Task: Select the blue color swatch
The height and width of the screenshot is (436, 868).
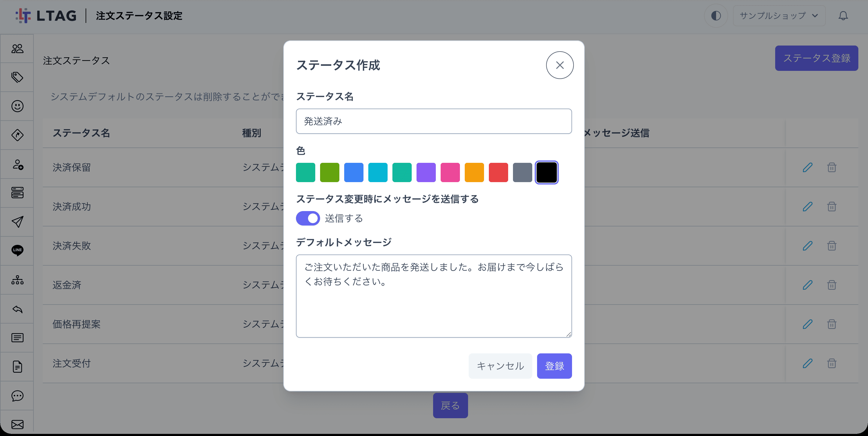Action: click(x=354, y=172)
